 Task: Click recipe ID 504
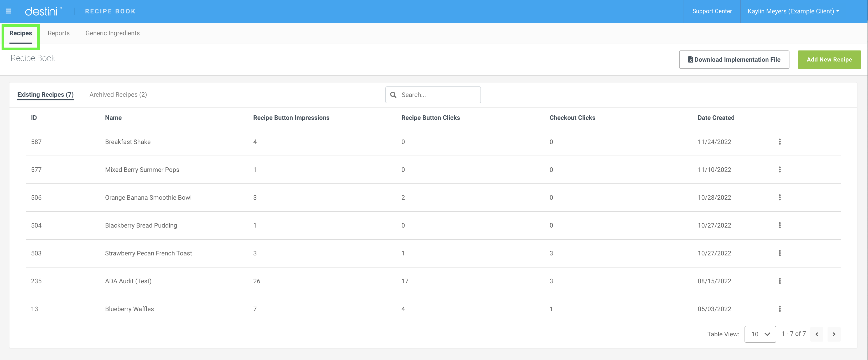(x=37, y=225)
